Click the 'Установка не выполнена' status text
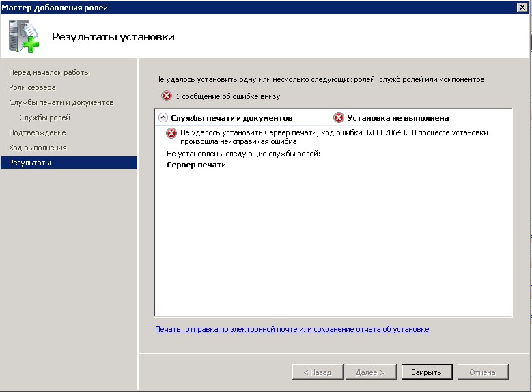 coord(398,118)
